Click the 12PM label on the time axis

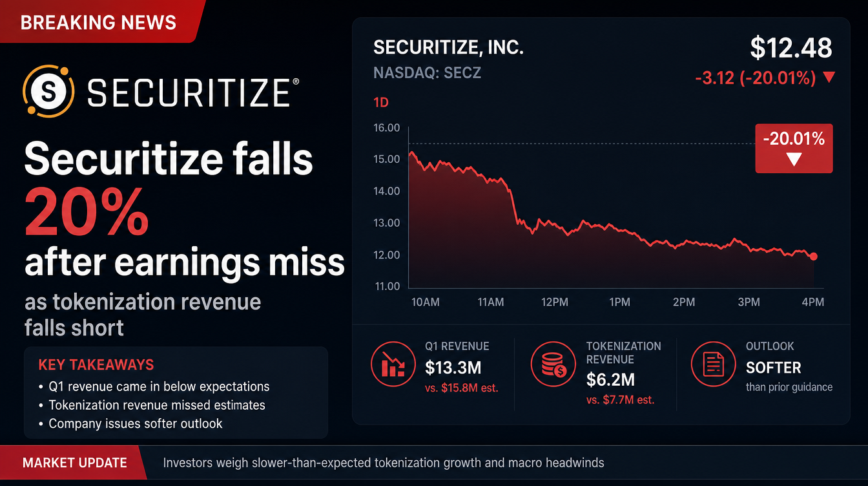click(554, 302)
